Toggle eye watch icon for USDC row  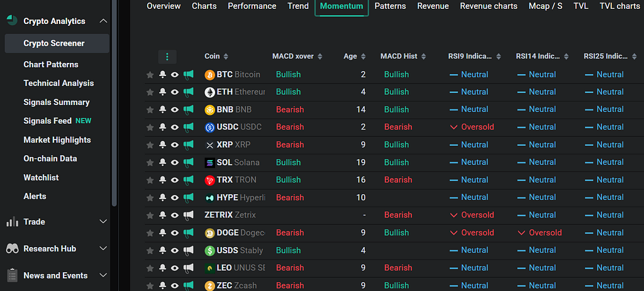click(175, 127)
